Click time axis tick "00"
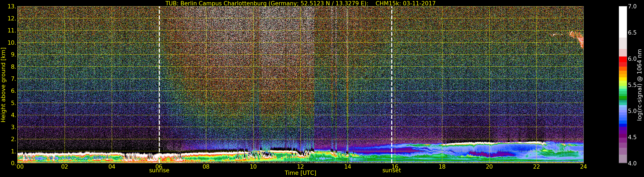644x177 pixels. [20, 167]
